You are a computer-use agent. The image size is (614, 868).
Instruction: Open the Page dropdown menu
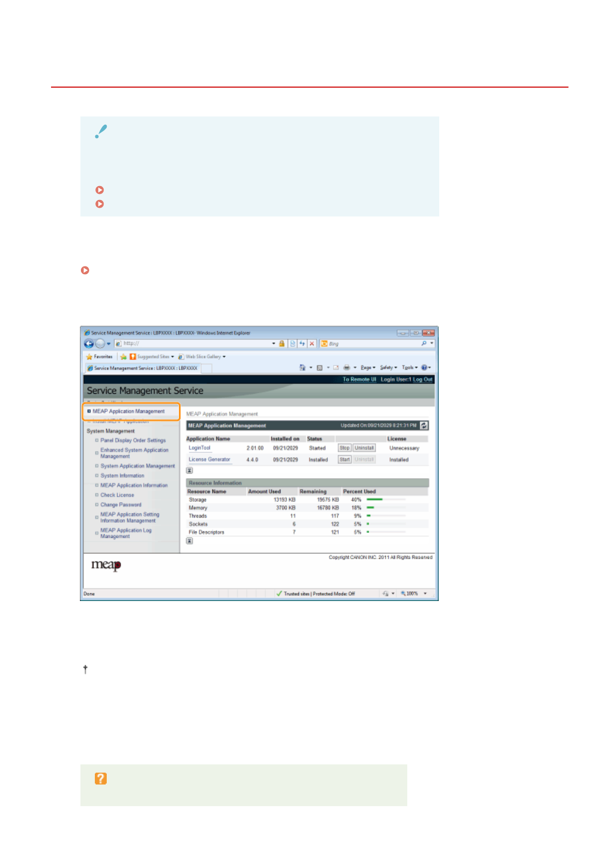click(368, 368)
